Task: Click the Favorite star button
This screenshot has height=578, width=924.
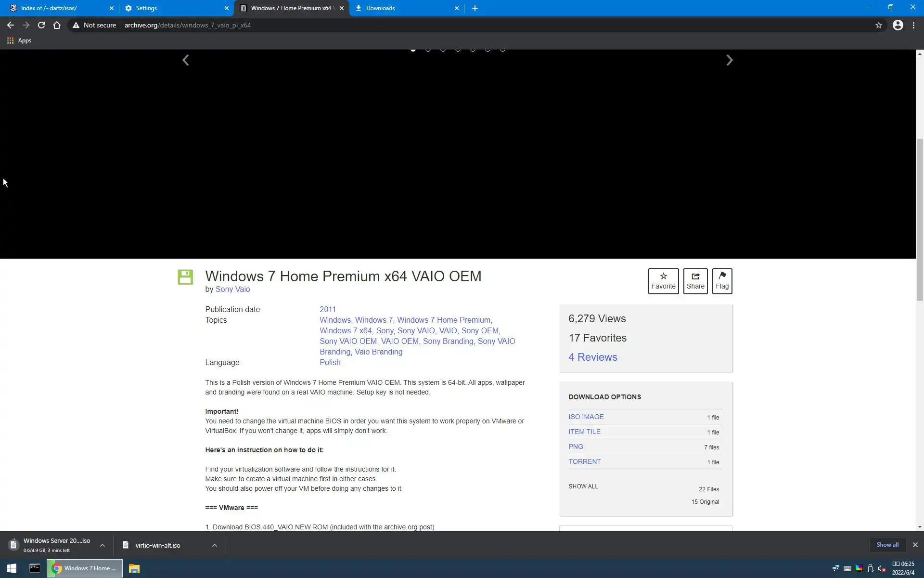Action: [663, 281]
